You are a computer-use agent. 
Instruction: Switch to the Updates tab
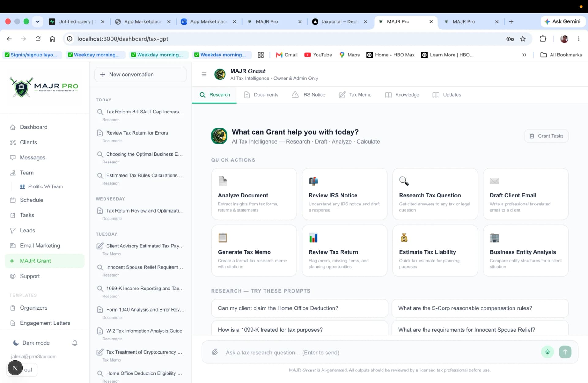pyautogui.click(x=447, y=95)
